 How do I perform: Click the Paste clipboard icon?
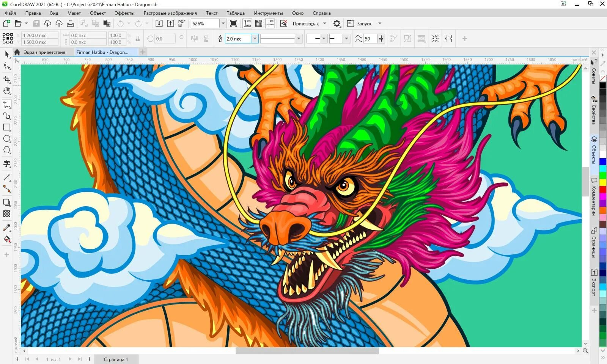pyautogui.click(x=107, y=24)
